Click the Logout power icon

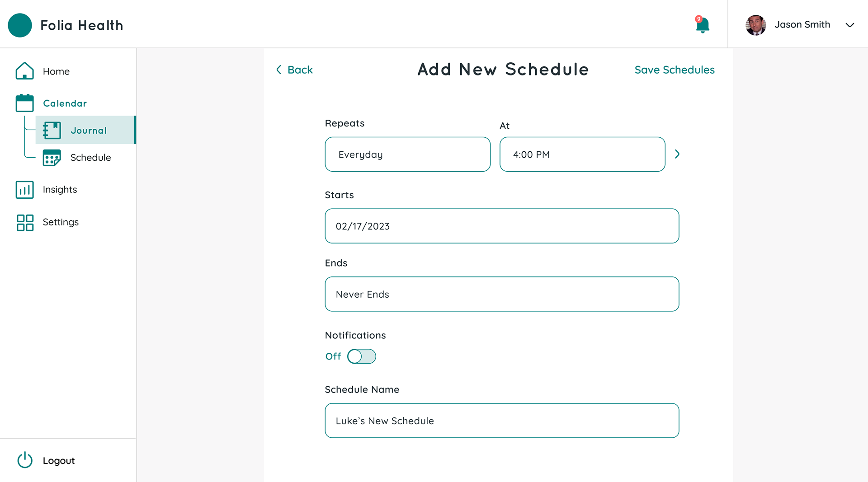pos(25,460)
